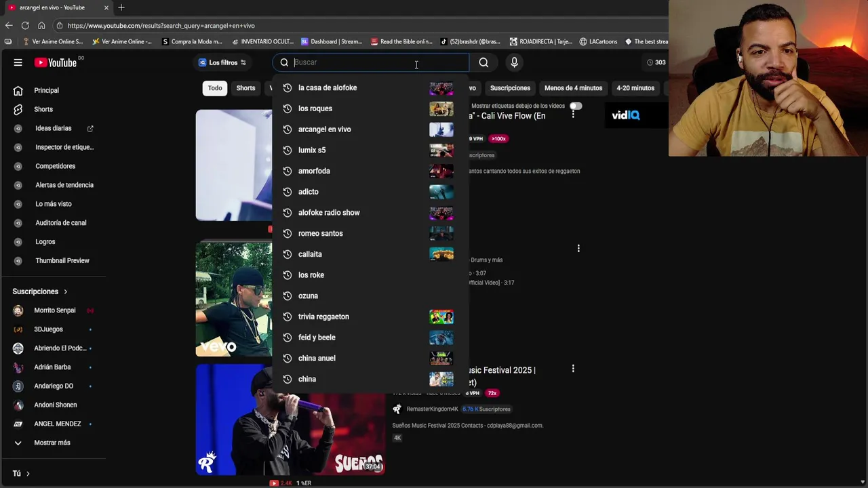Choose suggestion trivia reggaeton
The height and width of the screenshot is (488, 868).
click(370, 317)
